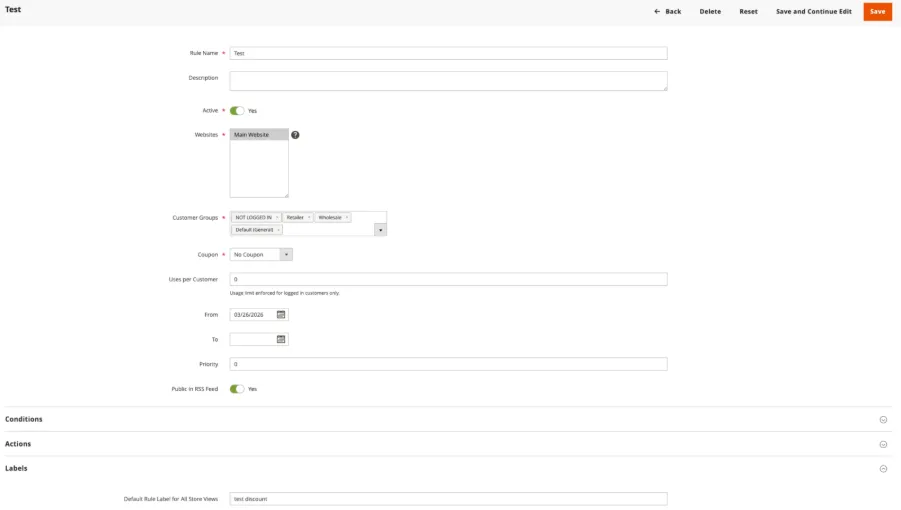901x510 pixels.
Task: Click the Rule Name input field
Action: point(448,53)
